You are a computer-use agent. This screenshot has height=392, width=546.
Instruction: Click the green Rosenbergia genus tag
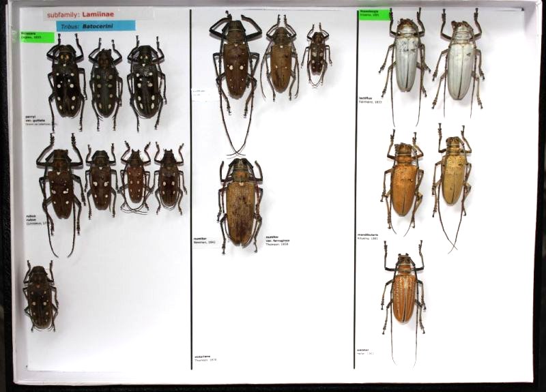pyautogui.click(x=374, y=14)
